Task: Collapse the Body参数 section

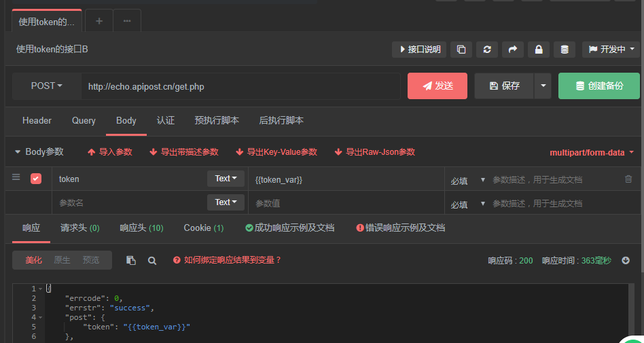Action: tap(18, 152)
